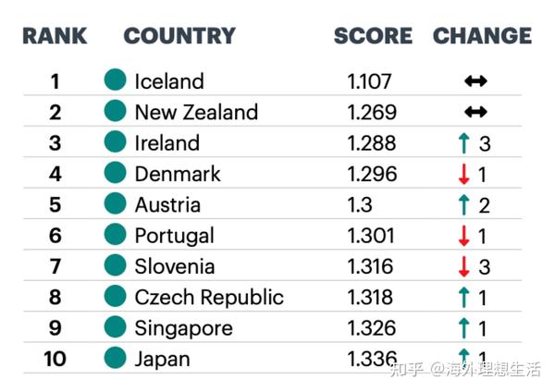Select the country name Japan
The height and width of the screenshot is (392, 555).
[162, 359]
